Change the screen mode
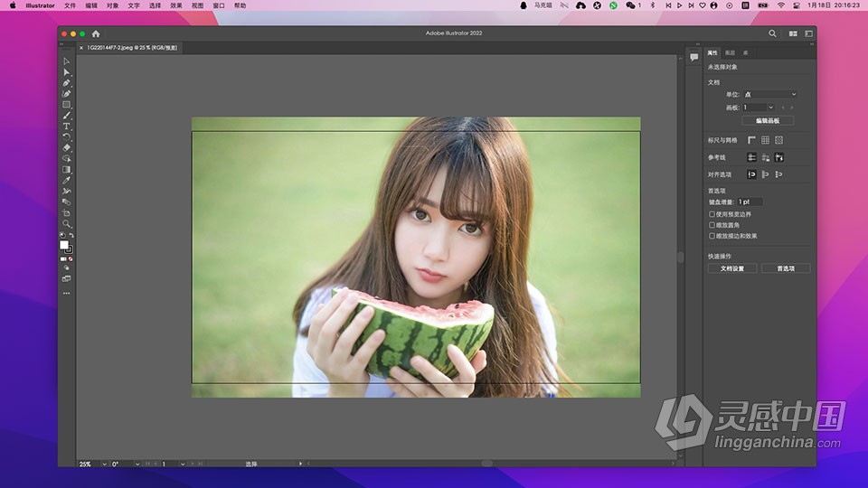Screen dimensions: 868x488 (66, 279)
